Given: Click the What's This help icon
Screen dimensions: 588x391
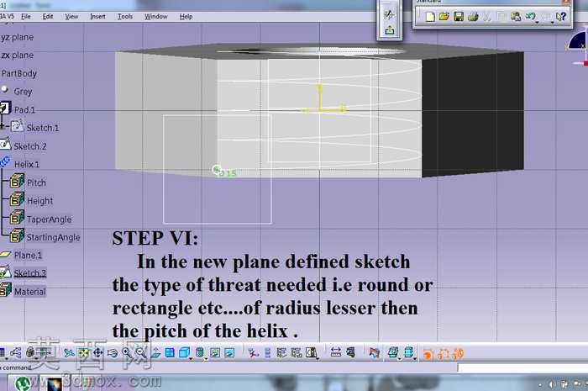Looking at the screenshot, I should tap(561, 17).
